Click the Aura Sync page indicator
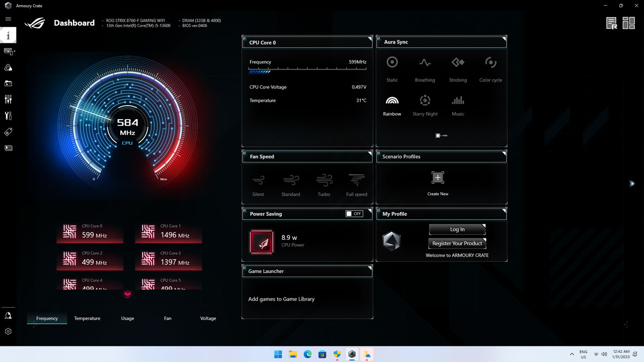The width and height of the screenshot is (644, 362). tap(441, 136)
